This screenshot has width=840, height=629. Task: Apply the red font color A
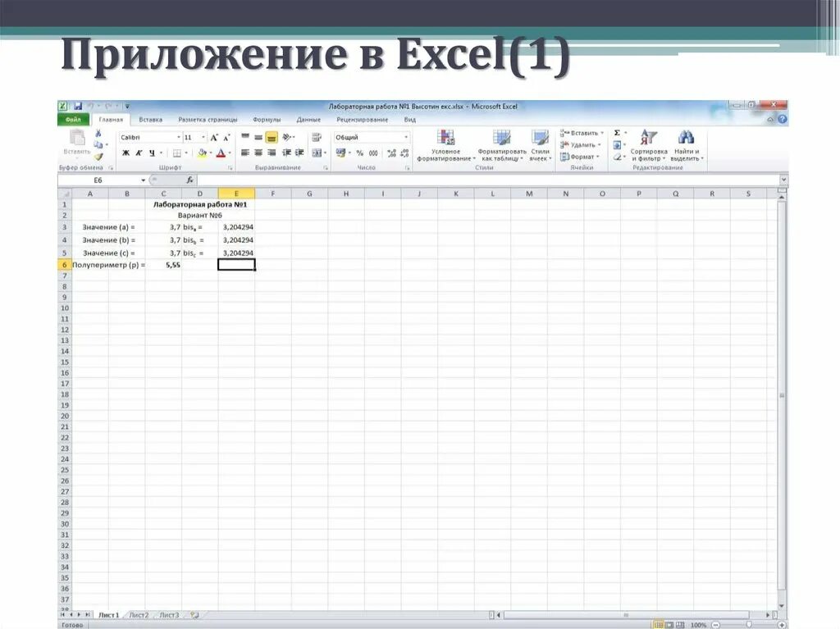tap(220, 153)
